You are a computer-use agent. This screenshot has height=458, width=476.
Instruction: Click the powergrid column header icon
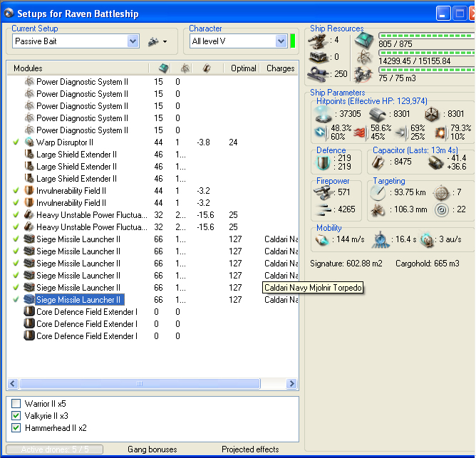(x=185, y=68)
